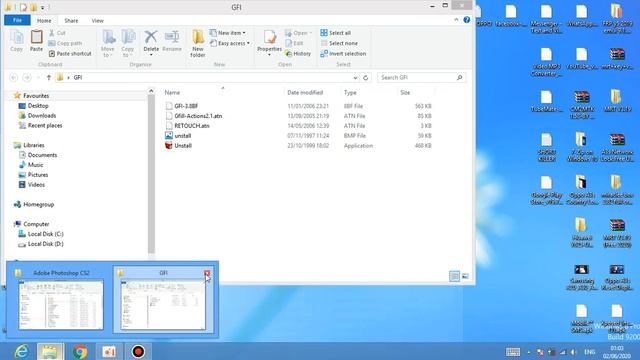Sort by the Type column header
The image size is (640, 360).
(x=350, y=93)
